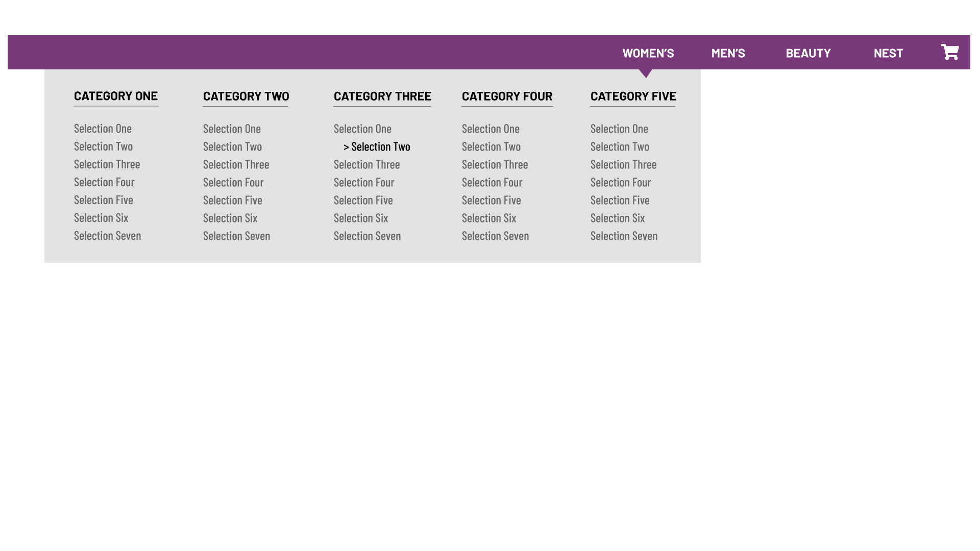Click the WOMEN'S navigation menu
The width and height of the screenshot is (980, 551).
click(648, 53)
